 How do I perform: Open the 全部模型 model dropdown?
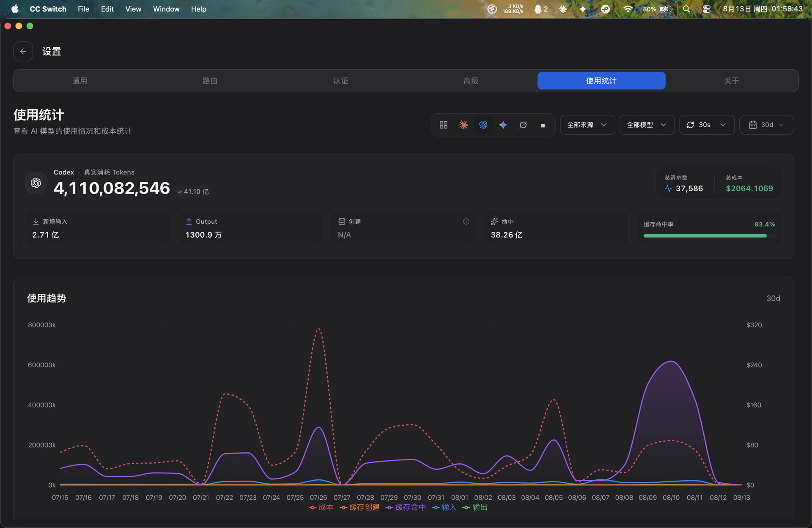tap(647, 125)
